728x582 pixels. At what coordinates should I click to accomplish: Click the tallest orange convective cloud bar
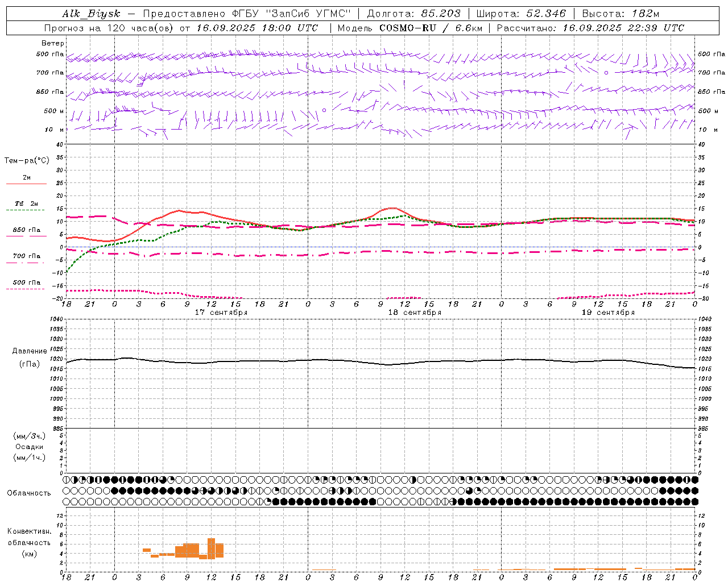211,548
